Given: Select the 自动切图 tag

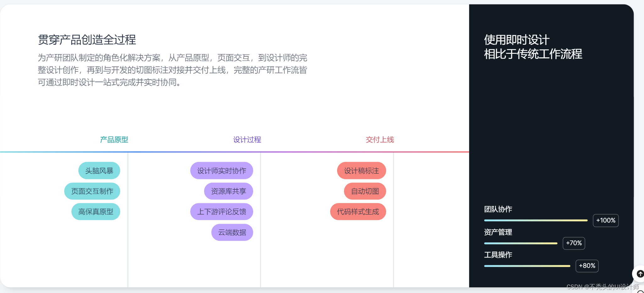Looking at the screenshot, I should coord(365,191).
